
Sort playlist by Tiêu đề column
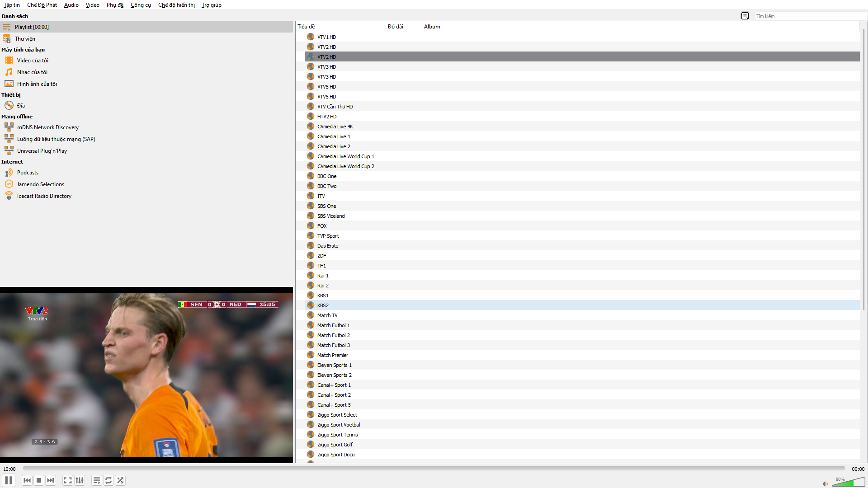pos(341,27)
